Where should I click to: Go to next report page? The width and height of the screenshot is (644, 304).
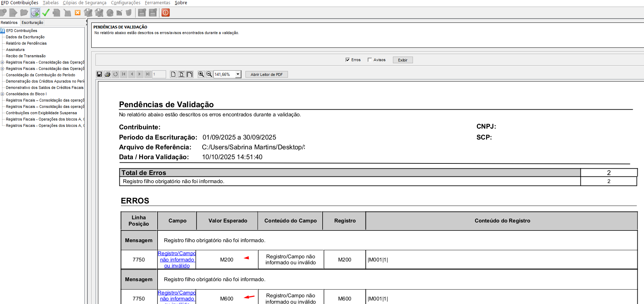coord(140,74)
